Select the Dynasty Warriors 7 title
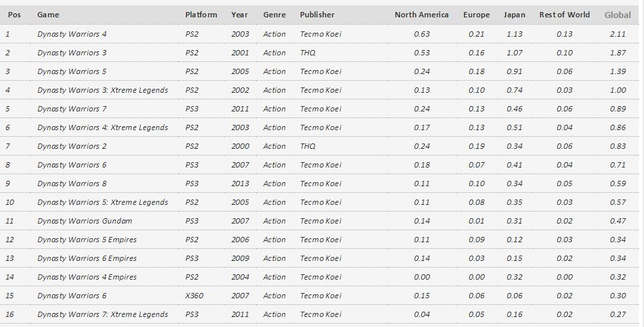 click(72, 109)
